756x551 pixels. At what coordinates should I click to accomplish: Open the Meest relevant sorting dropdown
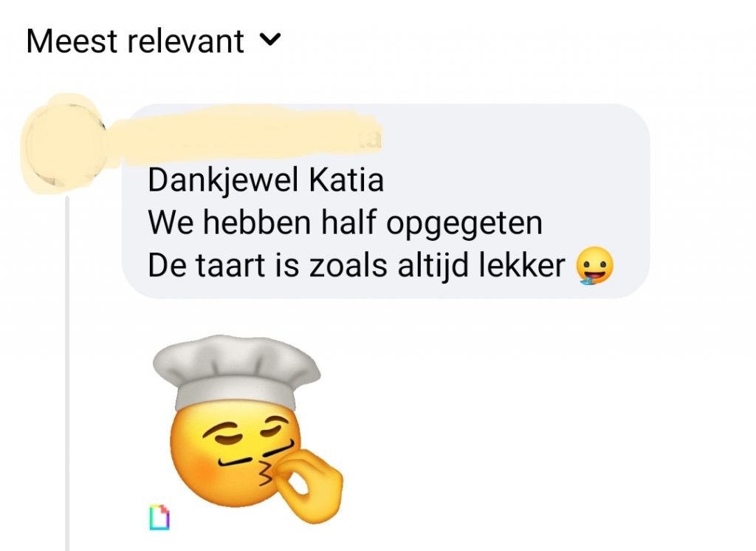(154, 41)
